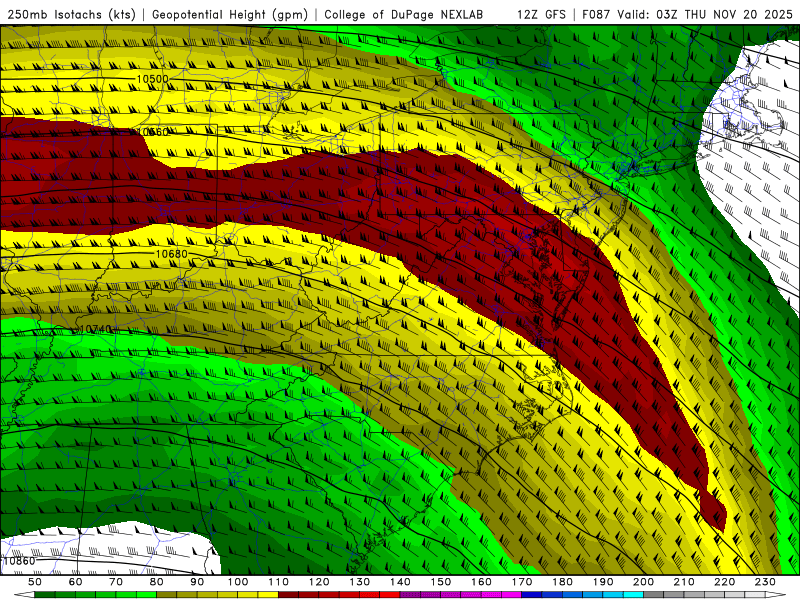Click the 180 value on color scale
The height and width of the screenshot is (600, 800).
562,582
